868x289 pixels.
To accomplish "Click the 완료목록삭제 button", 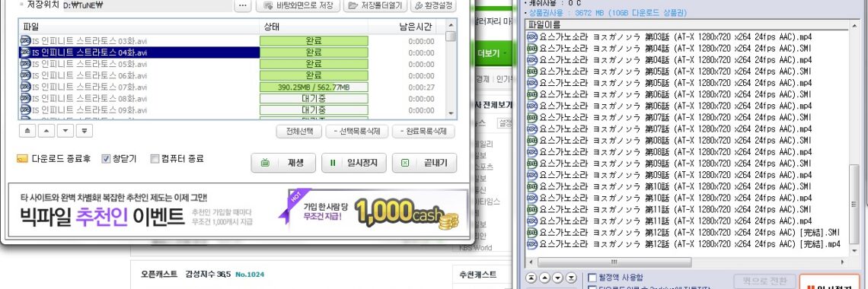I will pos(423,132).
